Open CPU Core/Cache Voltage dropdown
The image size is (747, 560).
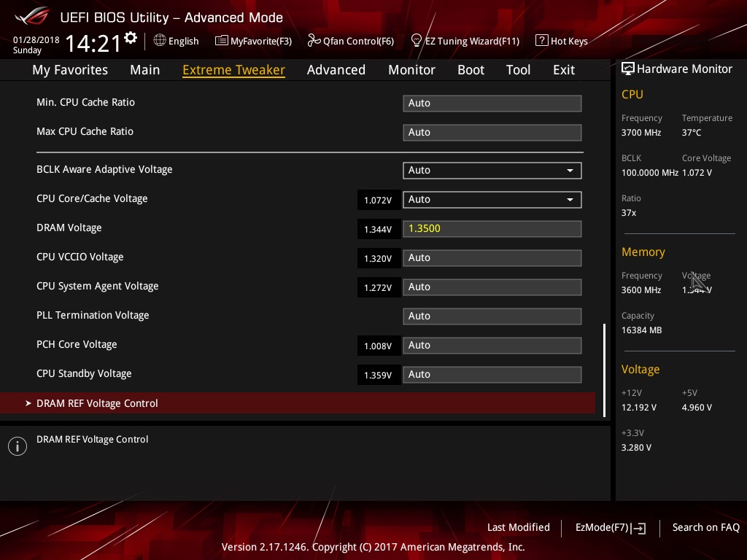(x=492, y=200)
